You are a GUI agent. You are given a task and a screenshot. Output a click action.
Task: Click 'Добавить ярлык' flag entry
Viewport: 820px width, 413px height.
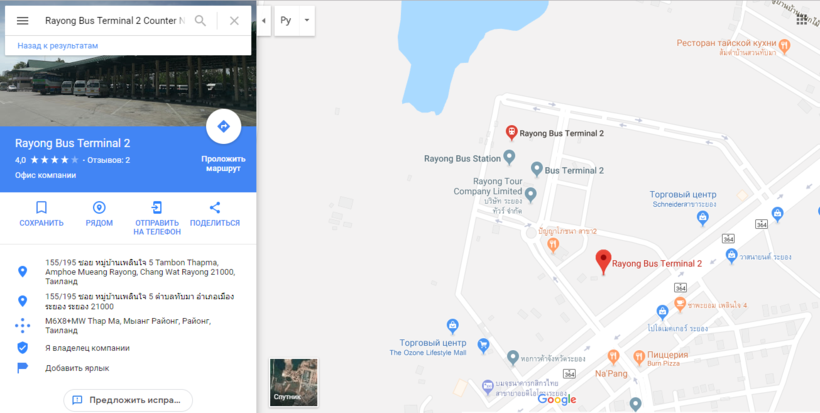(77, 368)
